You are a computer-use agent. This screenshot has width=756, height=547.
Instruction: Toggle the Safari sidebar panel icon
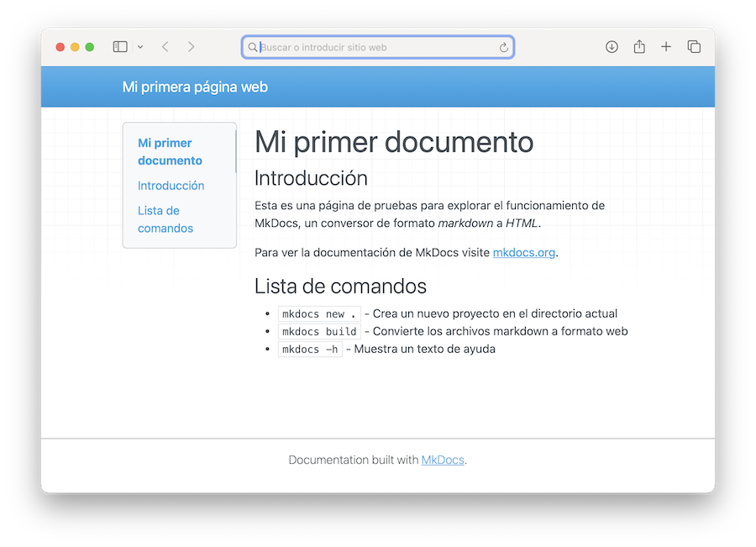[120, 47]
